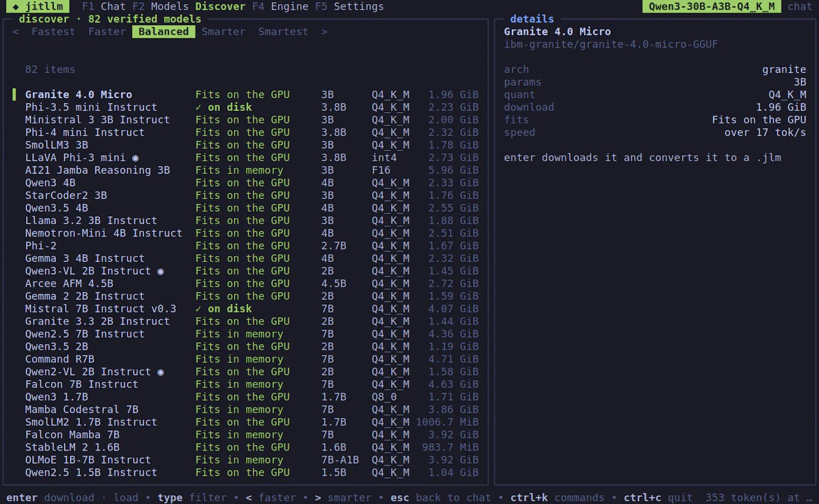Click the vision marker beside Qwen2-VL 2B Instruct
This screenshot has width=819, height=504.
click(160, 372)
